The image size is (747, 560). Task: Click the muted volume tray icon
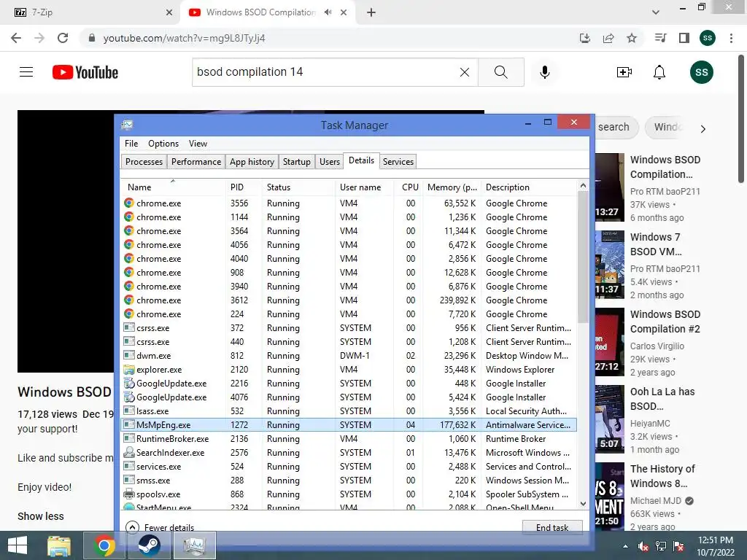point(643,546)
